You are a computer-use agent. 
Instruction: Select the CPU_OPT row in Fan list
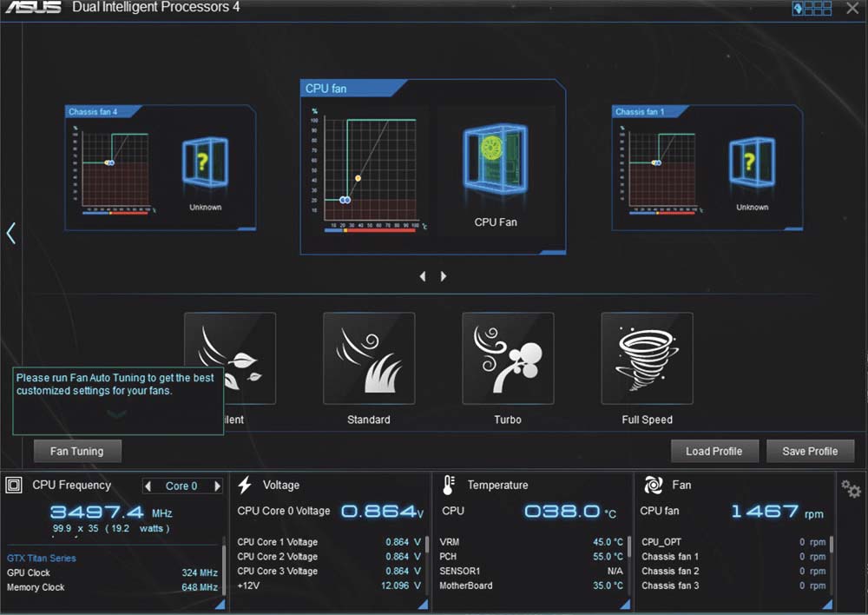pyautogui.click(x=733, y=542)
